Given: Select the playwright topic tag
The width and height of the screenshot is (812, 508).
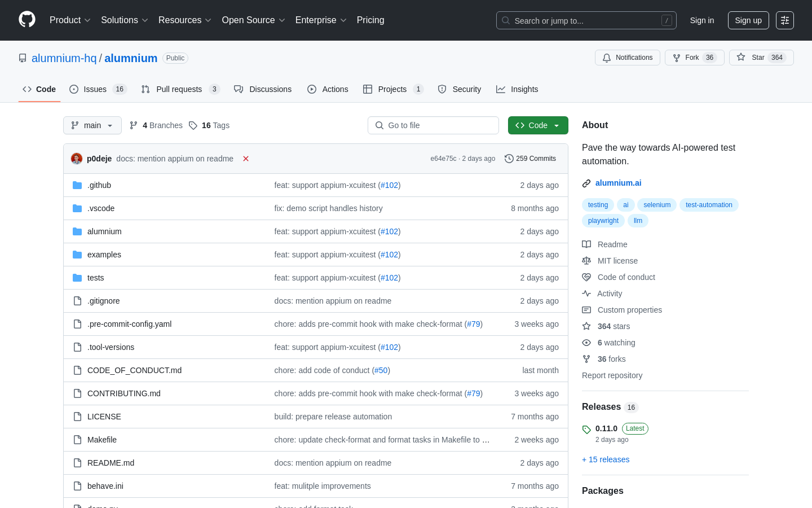Looking at the screenshot, I should tap(603, 221).
